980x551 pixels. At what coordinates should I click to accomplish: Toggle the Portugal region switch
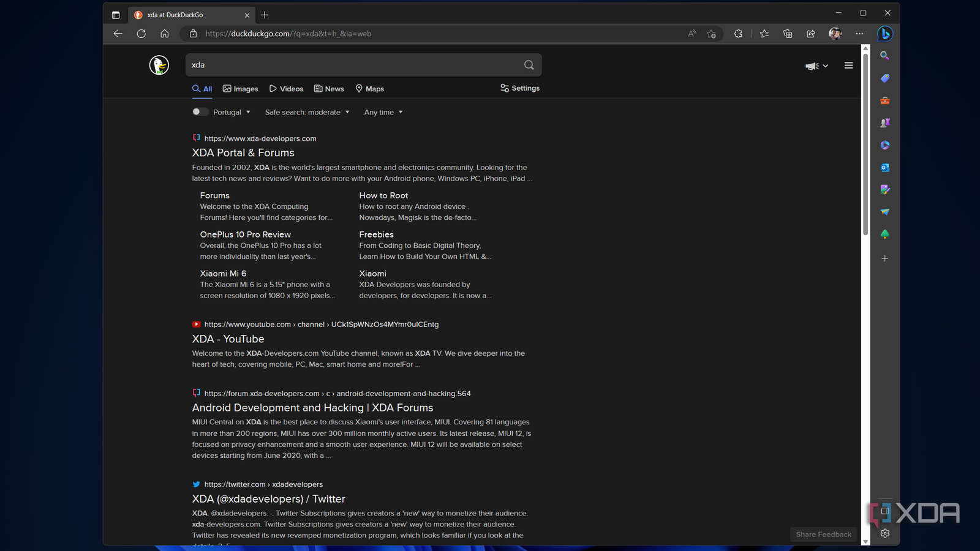[200, 112]
